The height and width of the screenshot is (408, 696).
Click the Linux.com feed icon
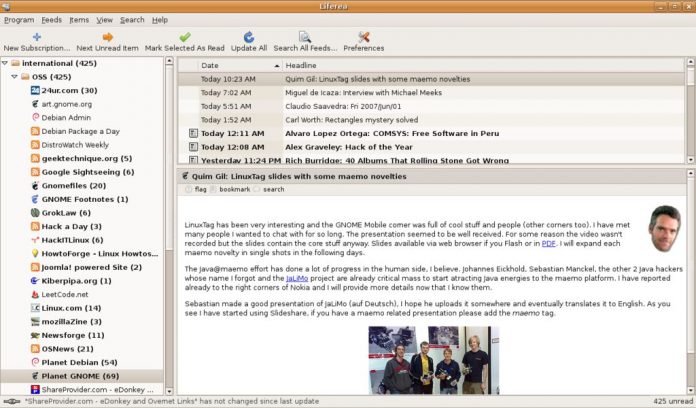coord(35,308)
